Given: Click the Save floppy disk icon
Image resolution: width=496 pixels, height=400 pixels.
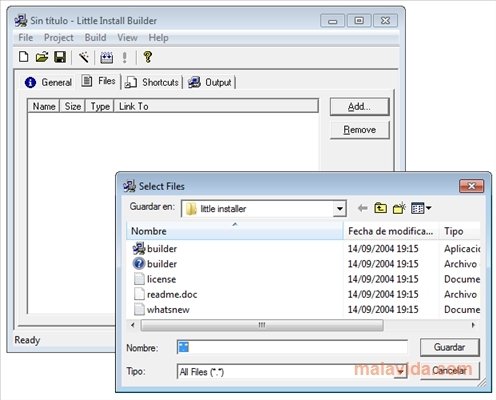Looking at the screenshot, I should 60,57.
